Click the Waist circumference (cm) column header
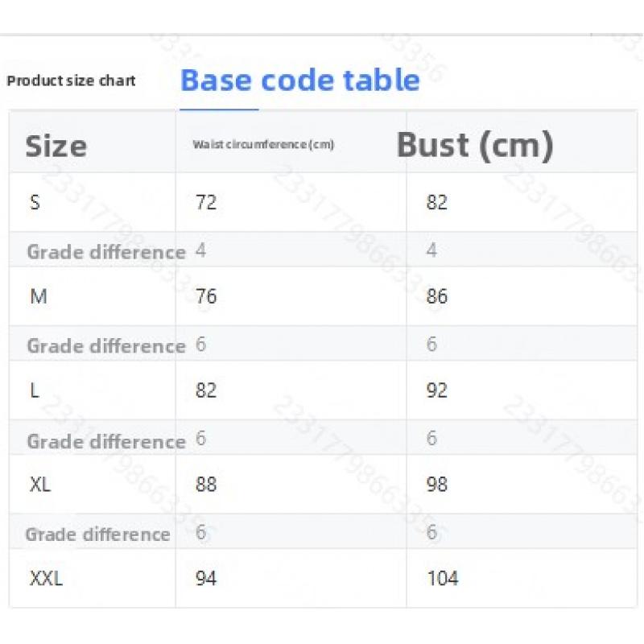The height and width of the screenshot is (644, 644). tap(263, 145)
